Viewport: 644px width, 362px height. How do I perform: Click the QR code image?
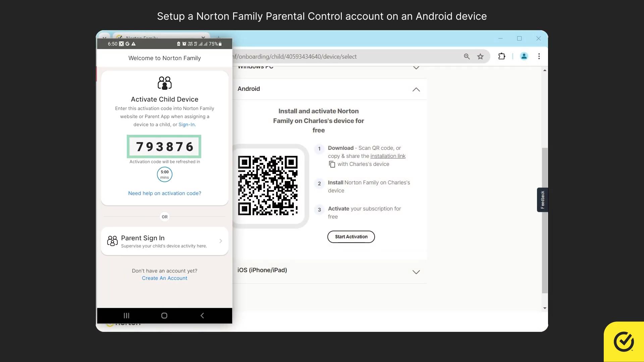click(x=268, y=185)
